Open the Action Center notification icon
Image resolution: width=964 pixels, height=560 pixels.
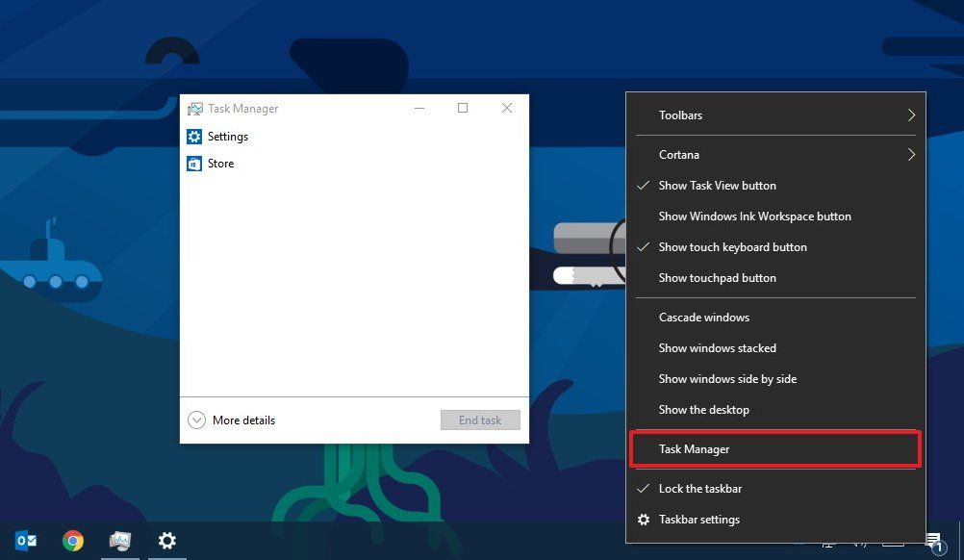(x=932, y=540)
